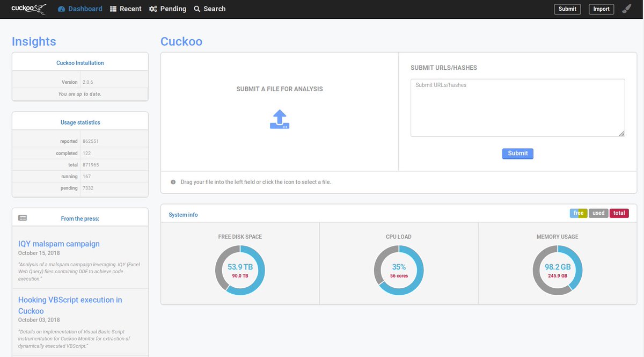Click the 245.9 GB total memory value
Image resolution: width=644 pixels, height=357 pixels.
(x=558, y=276)
